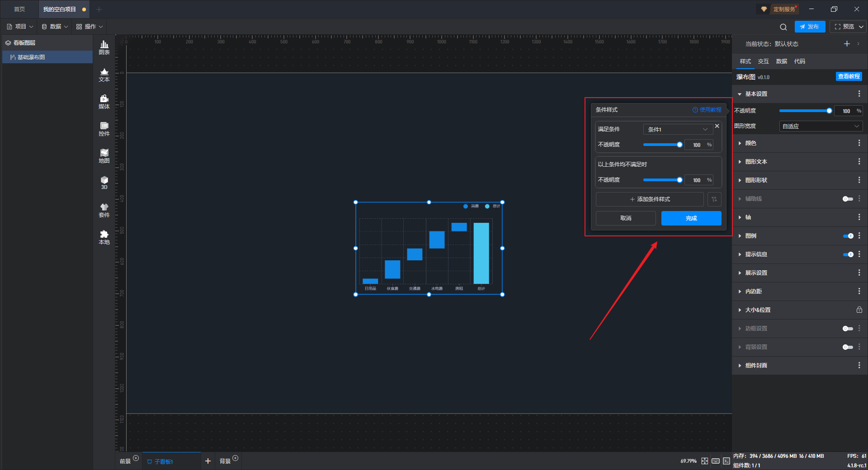Enable the 辅助线 toggle
Image resolution: width=868 pixels, height=470 pixels.
[x=848, y=199]
